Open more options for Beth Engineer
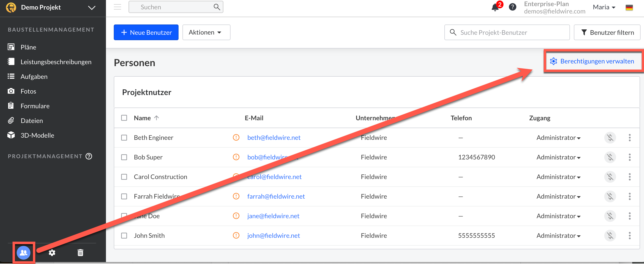This screenshot has height=264, width=644. (630, 138)
